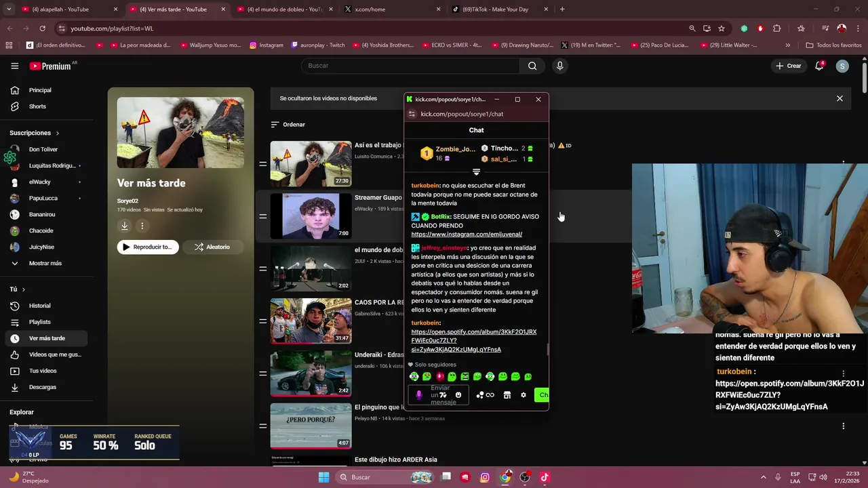Screen dimensions: 868x488
Task: Click the purple microphone icon in chat input
Action: tap(418, 395)
